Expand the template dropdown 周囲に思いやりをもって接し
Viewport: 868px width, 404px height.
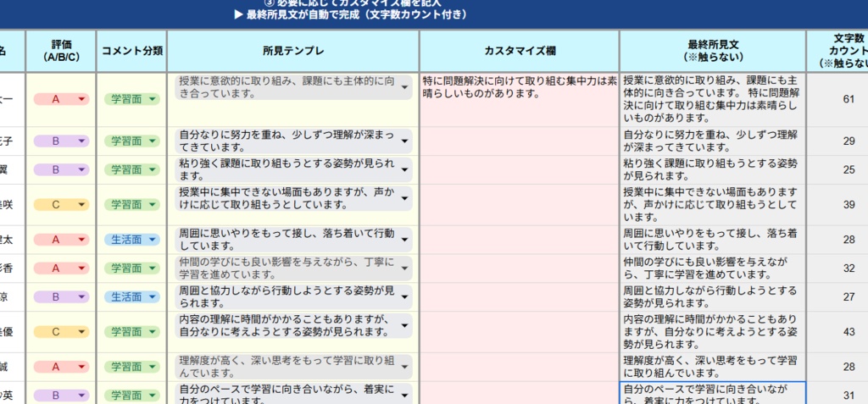pos(293,240)
